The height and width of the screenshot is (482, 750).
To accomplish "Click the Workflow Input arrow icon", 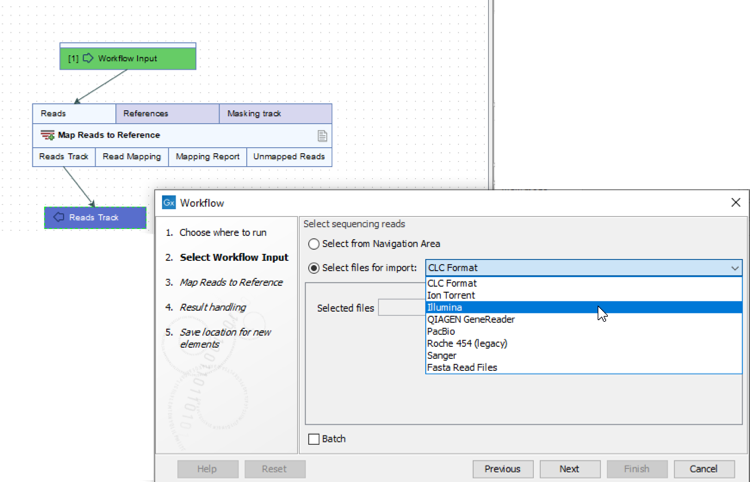I will pyautogui.click(x=88, y=58).
